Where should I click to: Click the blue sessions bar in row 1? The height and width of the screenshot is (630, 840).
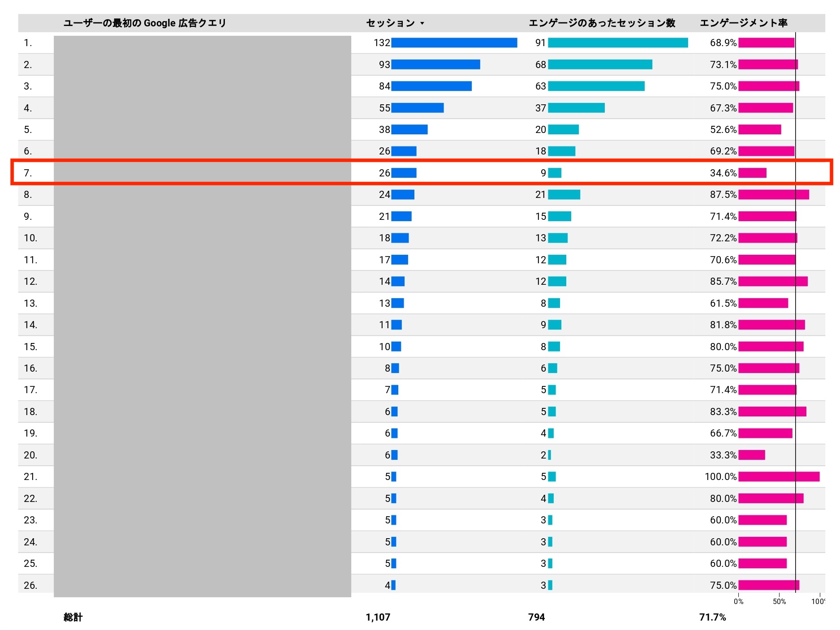454,43
